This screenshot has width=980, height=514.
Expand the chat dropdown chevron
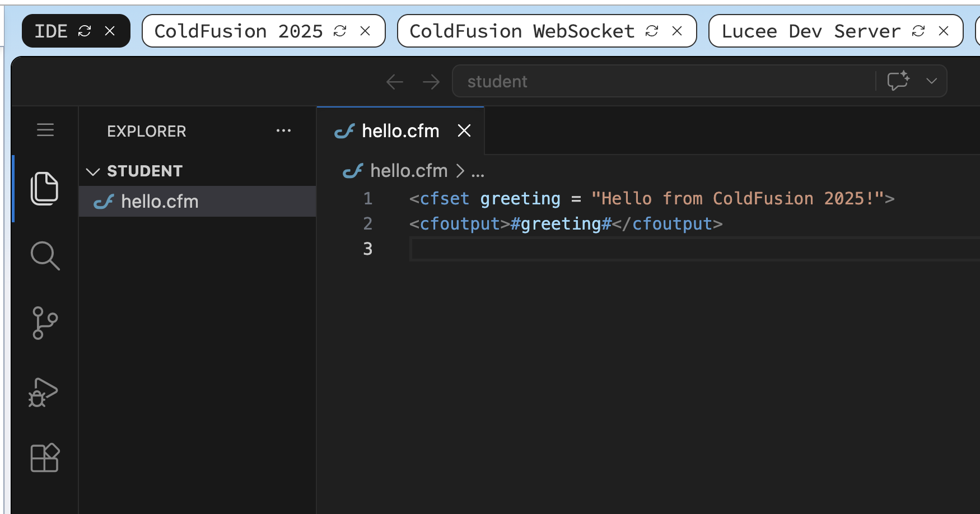[x=931, y=81]
